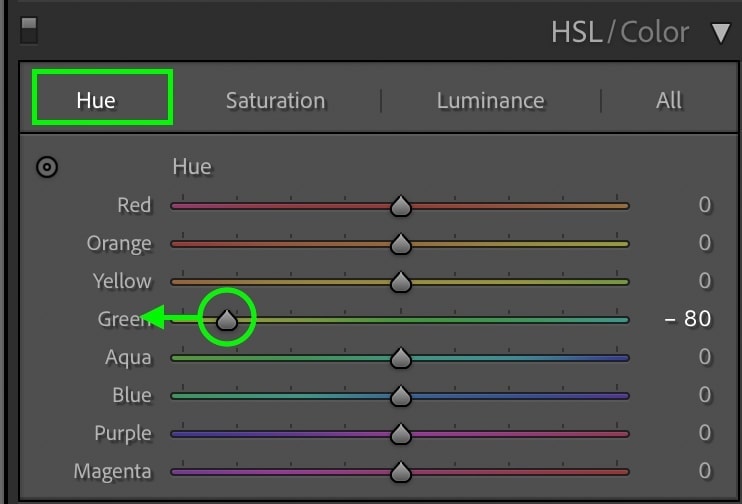Click the Red hue slider handle
The height and width of the screenshot is (504, 742).
401,206
